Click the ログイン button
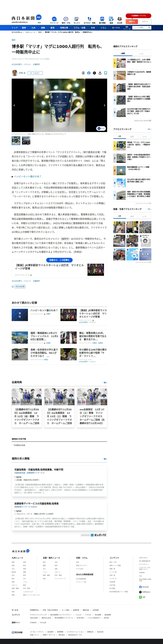163x644 pixels. (145, 21)
